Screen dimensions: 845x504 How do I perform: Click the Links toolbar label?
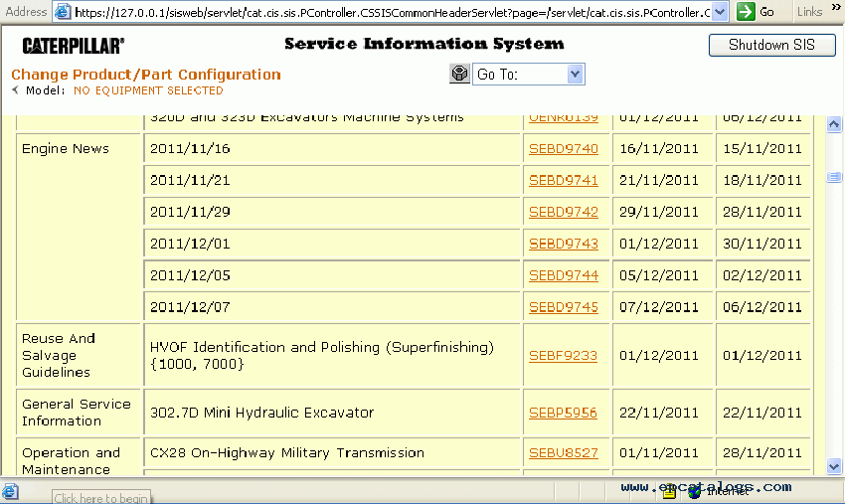[x=809, y=11]
